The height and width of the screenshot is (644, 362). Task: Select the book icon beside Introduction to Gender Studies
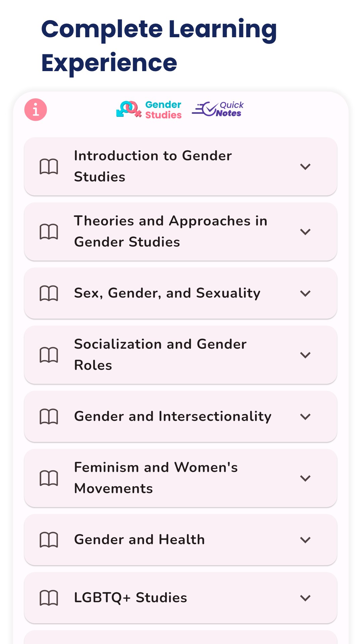[50, 166]
